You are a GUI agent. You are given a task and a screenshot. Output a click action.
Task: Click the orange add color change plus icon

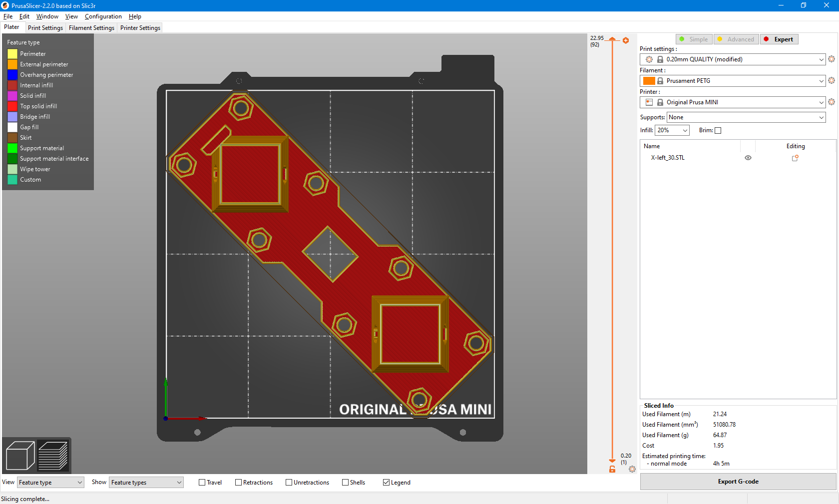pos(626,40)
